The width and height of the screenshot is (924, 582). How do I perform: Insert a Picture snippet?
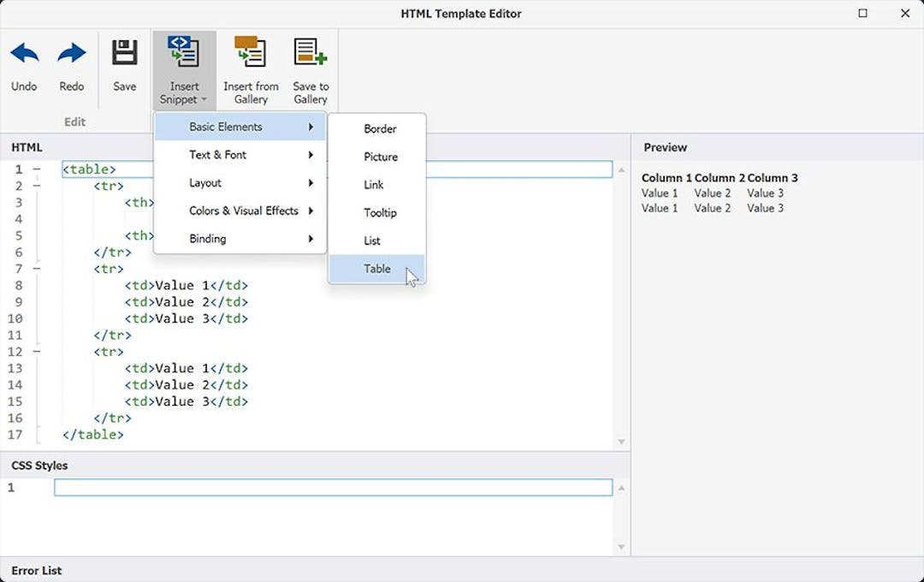[380, 157]
